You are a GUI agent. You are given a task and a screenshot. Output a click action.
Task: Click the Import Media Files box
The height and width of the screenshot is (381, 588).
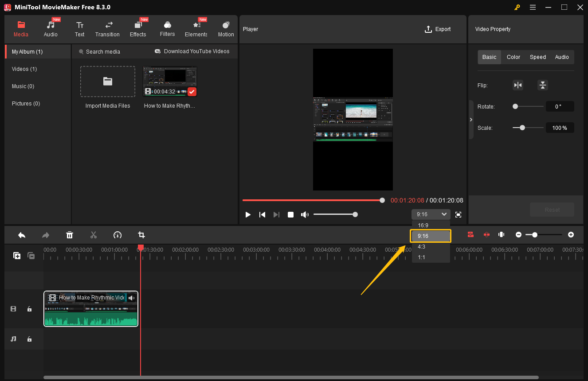pos(108,82)
